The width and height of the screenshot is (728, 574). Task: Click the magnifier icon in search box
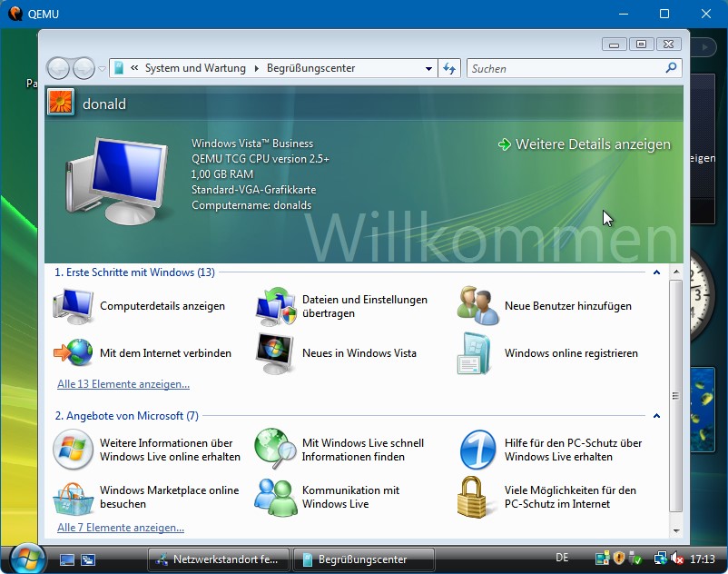671,68
